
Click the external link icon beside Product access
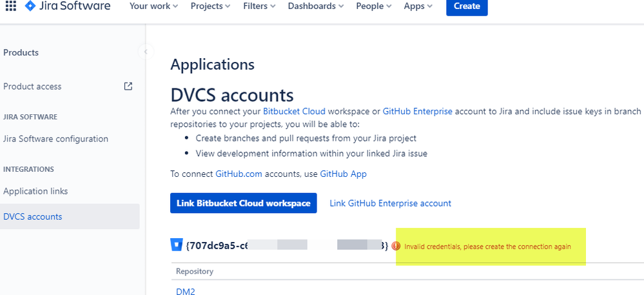tap(128, 86)
